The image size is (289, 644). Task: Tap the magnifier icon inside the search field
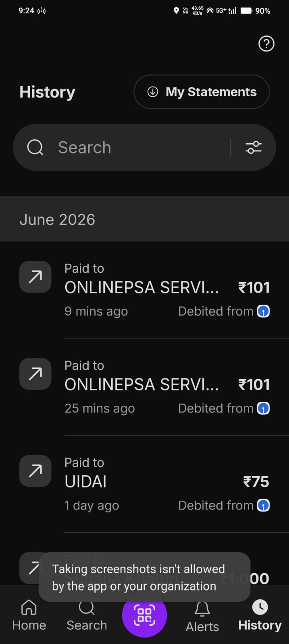coord(35,147)
